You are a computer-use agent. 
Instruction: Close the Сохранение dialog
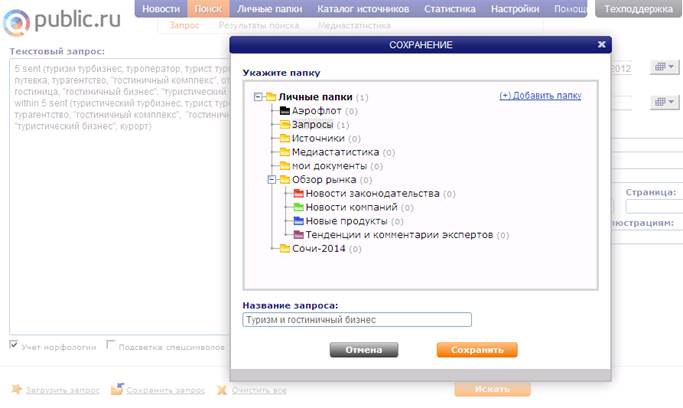point(602,44)
